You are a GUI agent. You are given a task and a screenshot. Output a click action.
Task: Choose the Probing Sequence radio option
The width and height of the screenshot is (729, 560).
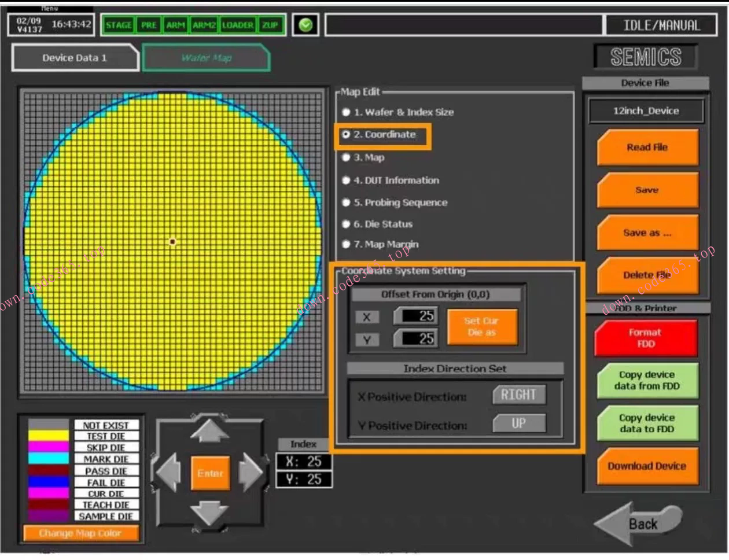346,202
